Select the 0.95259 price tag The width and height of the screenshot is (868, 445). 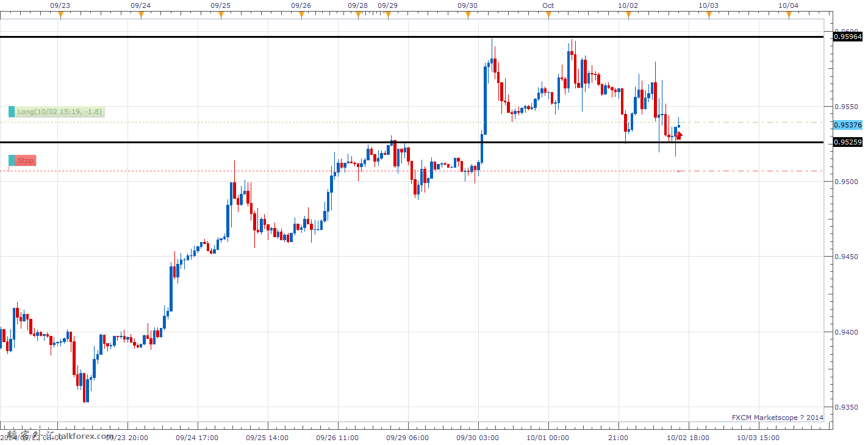tap(847, 142)
